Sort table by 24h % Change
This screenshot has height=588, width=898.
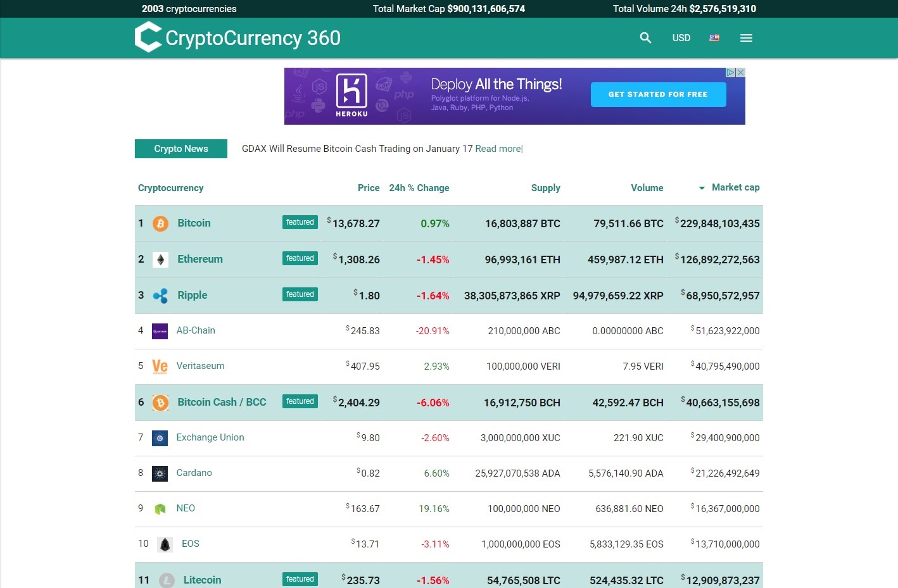pos(419,188)
